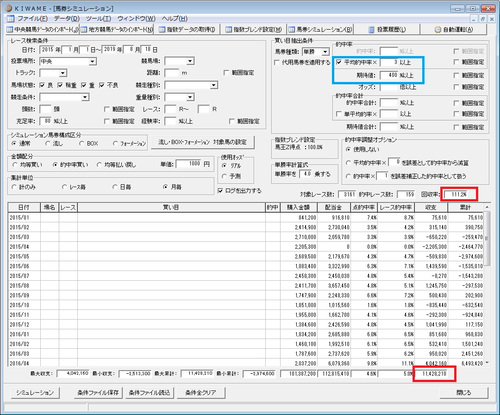Screen dimensions: 500x415
Task: Toggle the 平均的中率× checkbox
Action: tap(339, 62)
